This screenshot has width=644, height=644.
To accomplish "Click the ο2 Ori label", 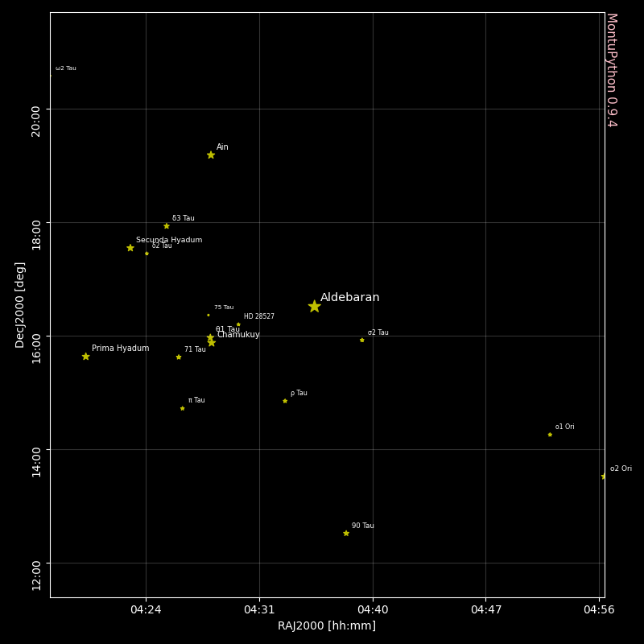I will pyautogui.click(x=621, y=469).
